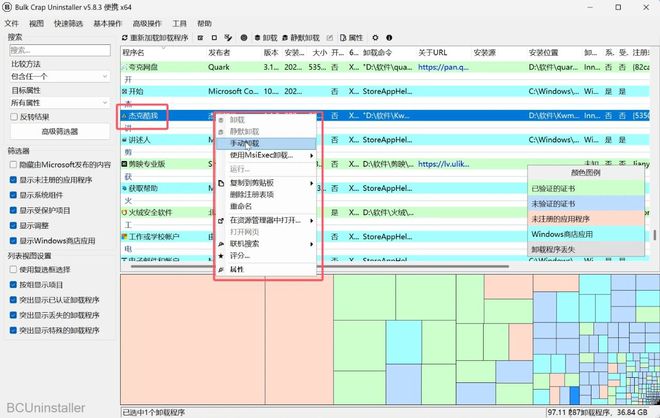Screen dimensions: 660x418
Task: Click the 讲述人 row icon
Action: click(x=125, y=140)
